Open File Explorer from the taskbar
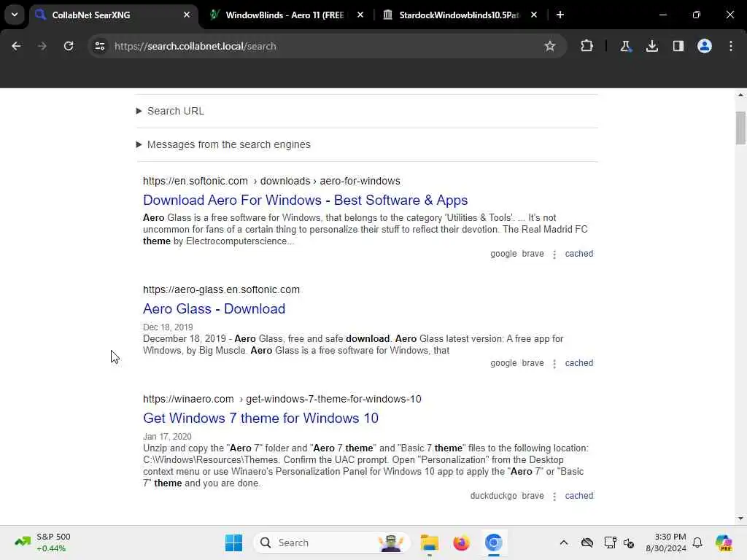747x560 pixels. coord(429,542)
